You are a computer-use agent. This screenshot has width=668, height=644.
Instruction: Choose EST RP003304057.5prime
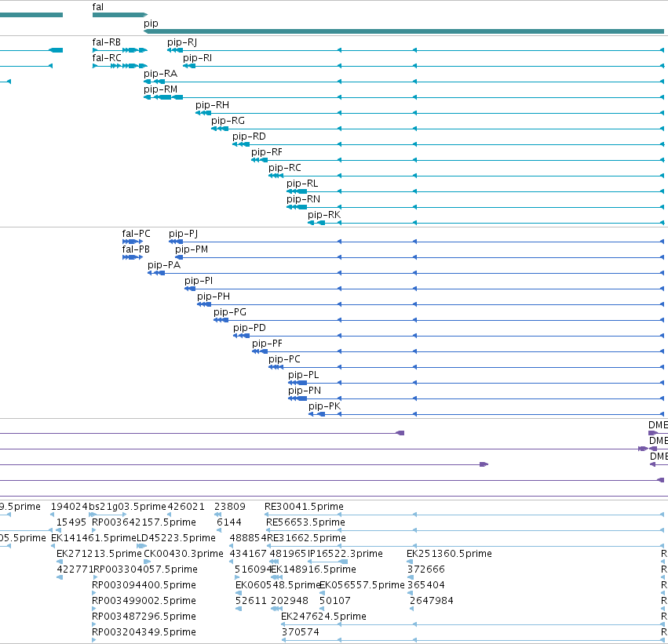pyautogui.click(x=145, y=569)
